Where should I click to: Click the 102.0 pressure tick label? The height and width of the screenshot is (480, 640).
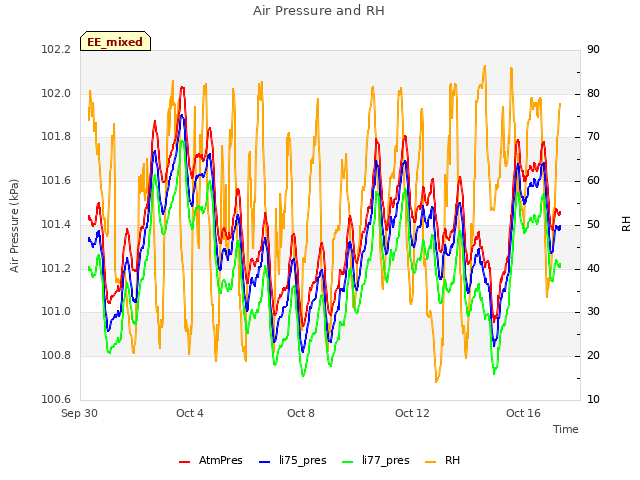click(x=56, y=93)
